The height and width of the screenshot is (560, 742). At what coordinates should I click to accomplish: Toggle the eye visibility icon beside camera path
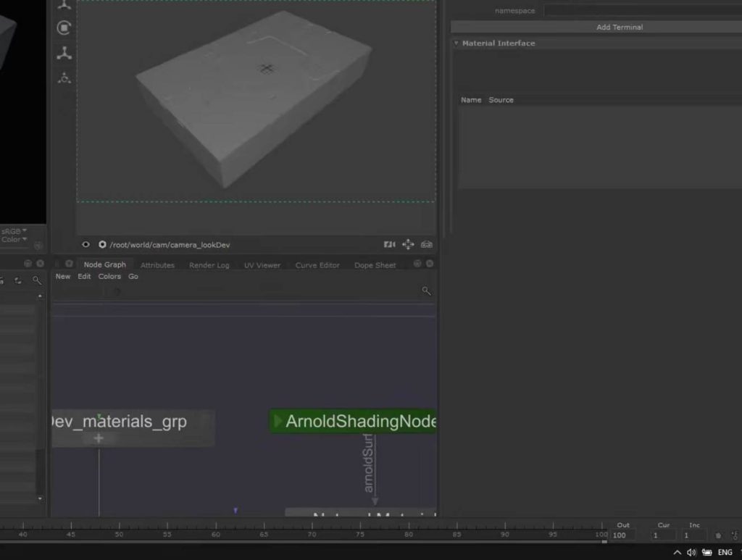(x=86, y=245)
